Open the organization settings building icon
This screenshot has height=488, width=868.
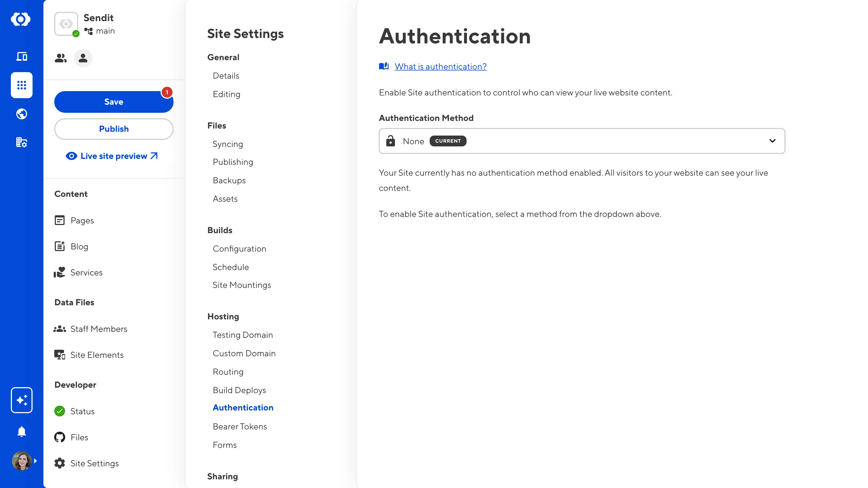tap(22, 142)
